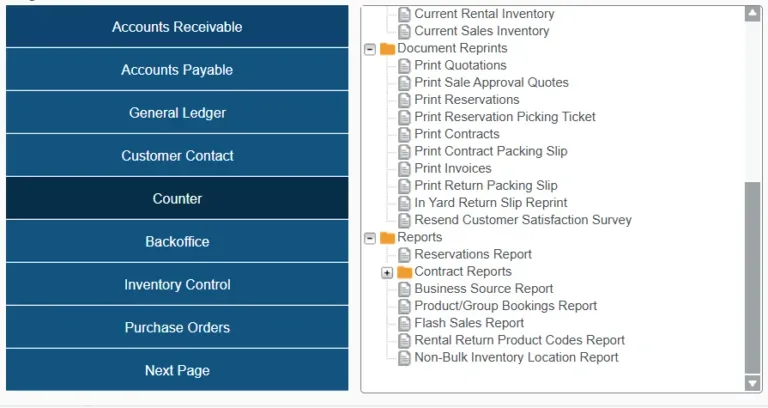The width and height of the screenshot is (768, 408).
Task: Collapse the Document Reprints tree node
Action: tap(370, 49)
